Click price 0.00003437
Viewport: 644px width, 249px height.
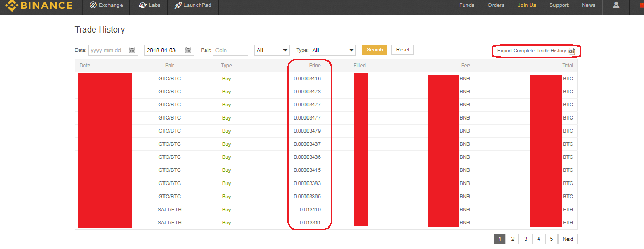tap(307, 144)
